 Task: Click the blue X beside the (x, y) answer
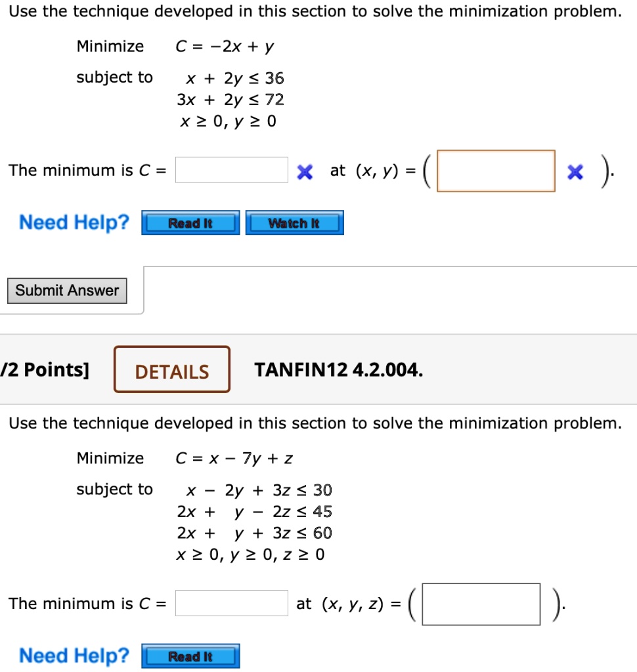[575, 171]
